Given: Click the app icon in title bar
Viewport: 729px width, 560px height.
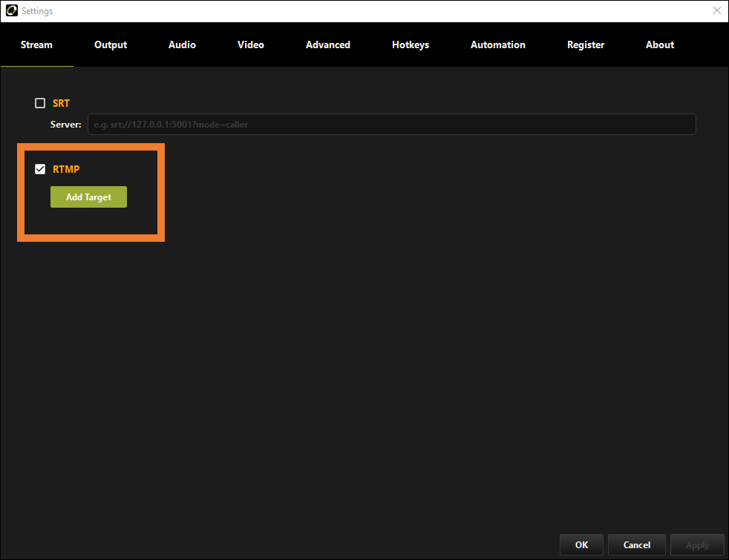Looking at the screenshot, I should (x=12, y=10).
